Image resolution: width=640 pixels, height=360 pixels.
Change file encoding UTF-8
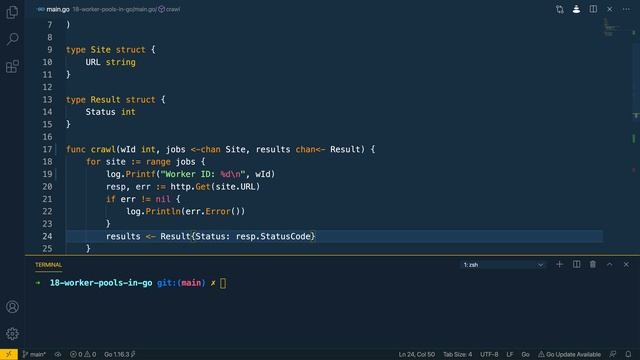pos(489,354)
